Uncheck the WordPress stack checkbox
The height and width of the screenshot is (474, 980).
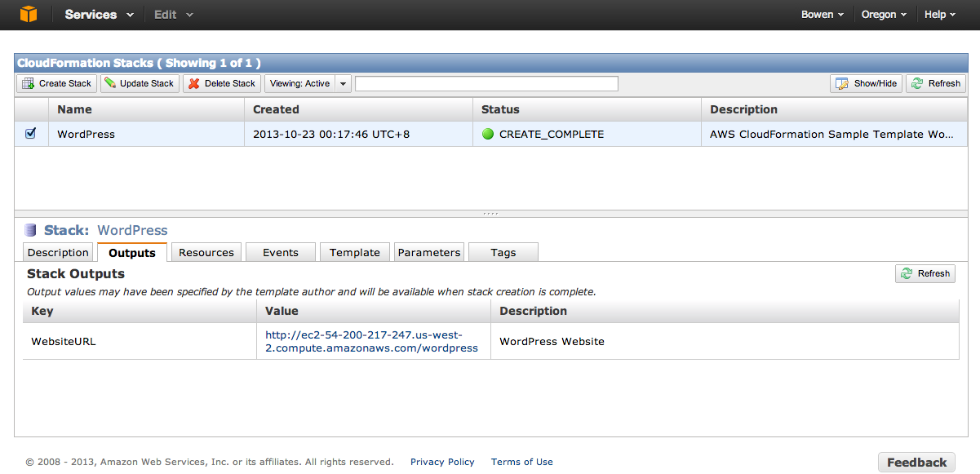(x=30, y=134)
